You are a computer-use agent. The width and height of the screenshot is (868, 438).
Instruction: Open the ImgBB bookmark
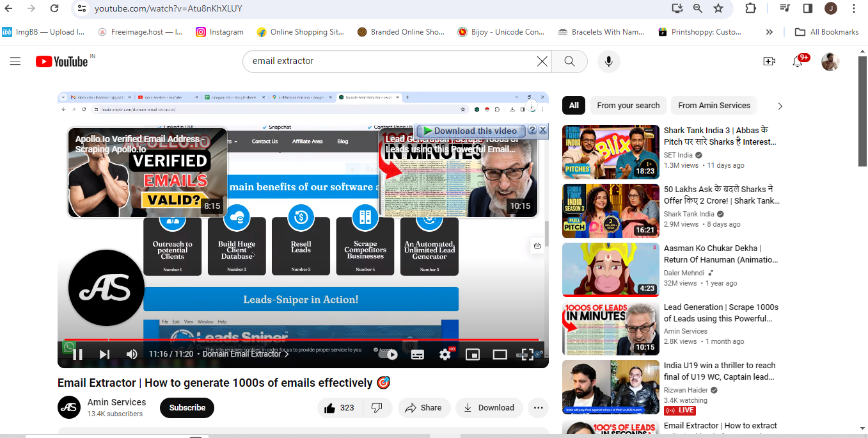point(43,32)
